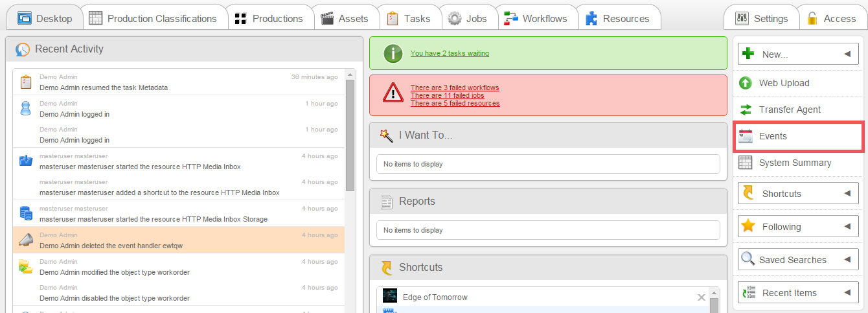Click the Events calendar icon

pyautogui.click(x=746, y=136)
